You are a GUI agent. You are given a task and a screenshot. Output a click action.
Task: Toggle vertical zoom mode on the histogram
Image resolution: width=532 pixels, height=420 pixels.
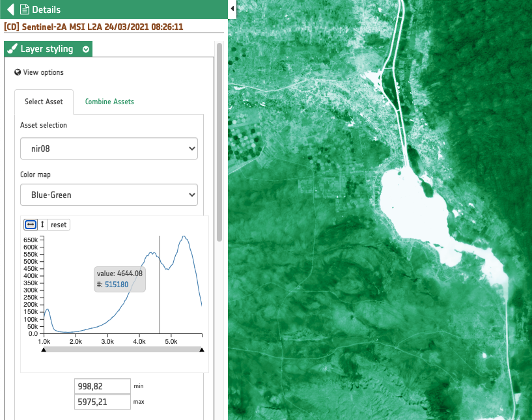[43, 225]
